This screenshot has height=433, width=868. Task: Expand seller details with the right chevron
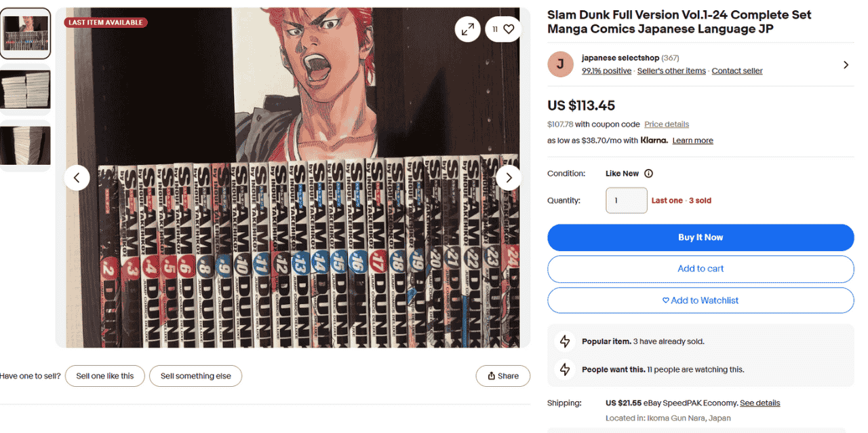click(x=846, y=64)
